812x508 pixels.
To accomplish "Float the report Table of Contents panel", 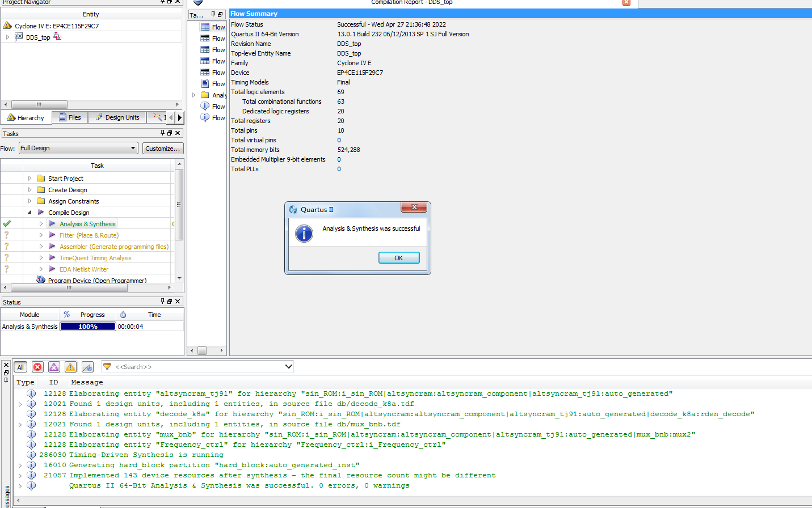I will point(220,15).
